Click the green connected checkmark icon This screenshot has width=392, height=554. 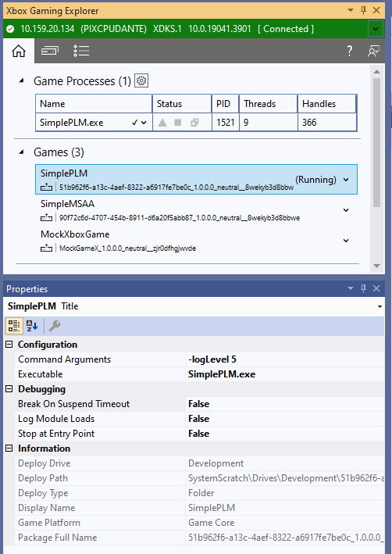[11, 29]
